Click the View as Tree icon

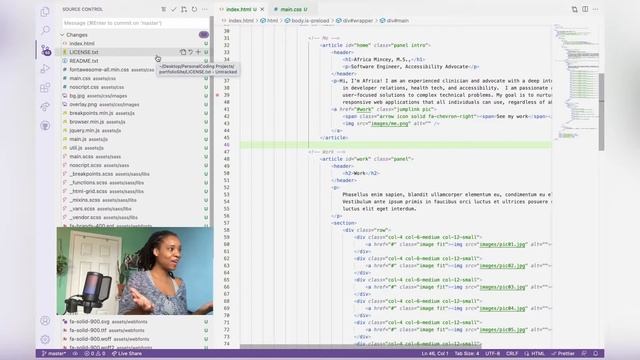pos(163,9)
